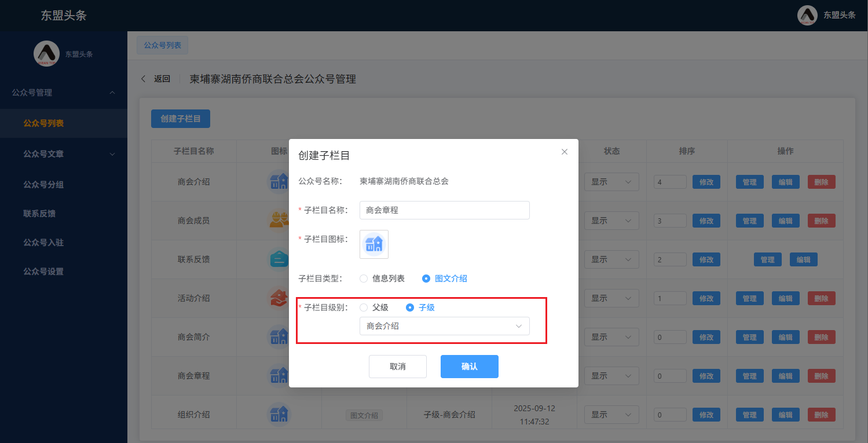Screen dimensions: 868x443
Task: Click 编辑 button in 商会介绍 row
Action: [786, 182]
